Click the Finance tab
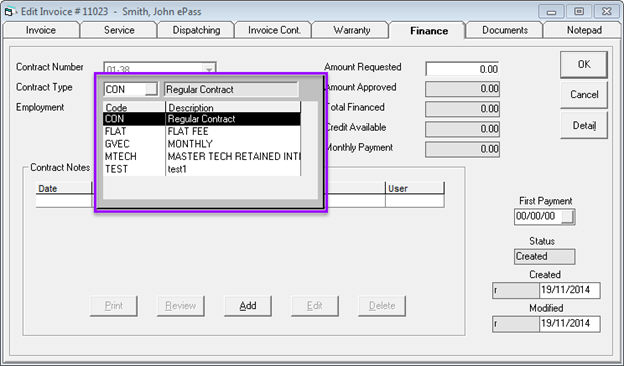This screenshot has height=366, width=624. pyautogui.click(x=429, y=31)
